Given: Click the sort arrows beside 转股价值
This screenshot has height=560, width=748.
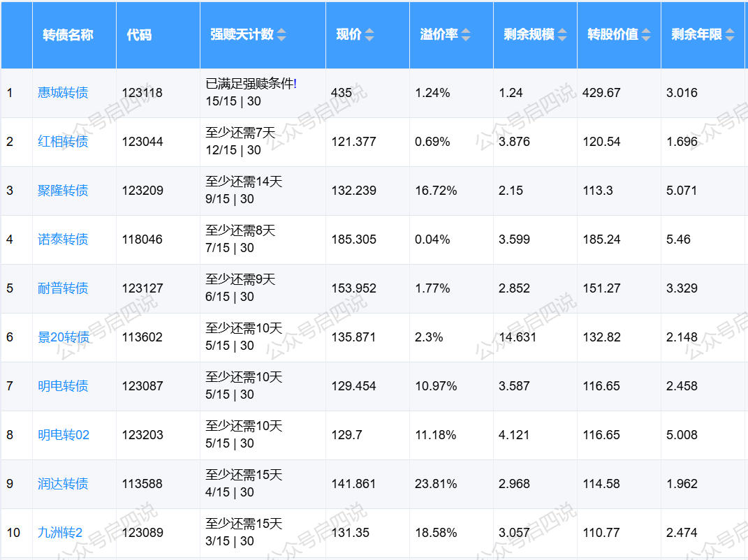Looking at the screenshot, I should [x=646, y=35].
